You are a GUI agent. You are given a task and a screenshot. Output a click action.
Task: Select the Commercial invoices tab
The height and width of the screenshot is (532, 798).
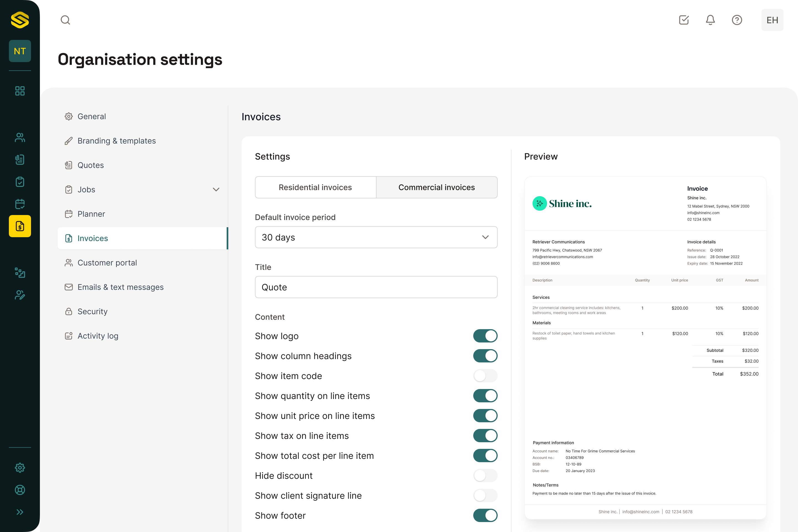point(436,187)
